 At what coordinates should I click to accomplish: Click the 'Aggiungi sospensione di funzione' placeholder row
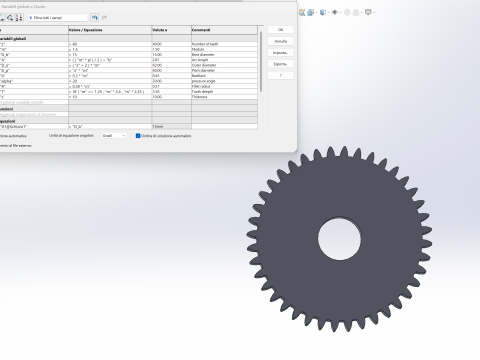click(x=34, y=114)
